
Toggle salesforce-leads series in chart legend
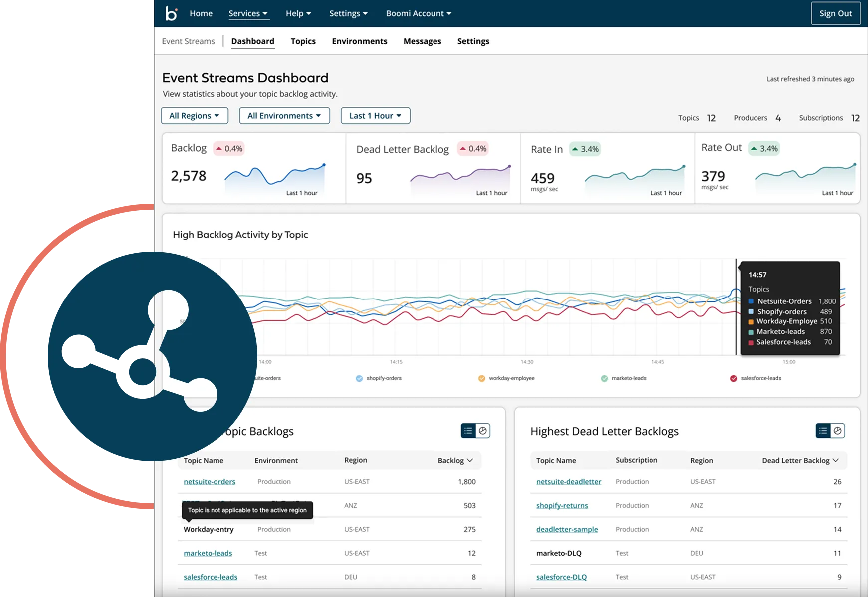(756, 378)
